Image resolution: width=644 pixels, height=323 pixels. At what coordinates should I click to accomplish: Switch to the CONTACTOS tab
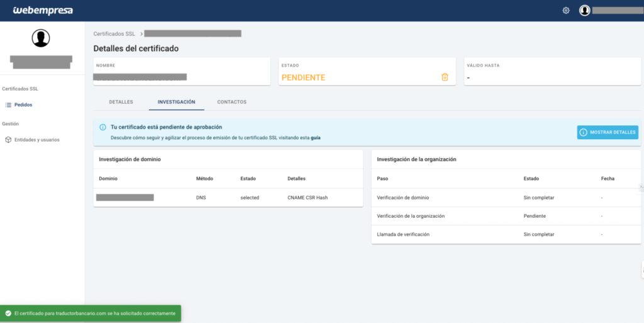pyautogui.click(x=231, y=102)
